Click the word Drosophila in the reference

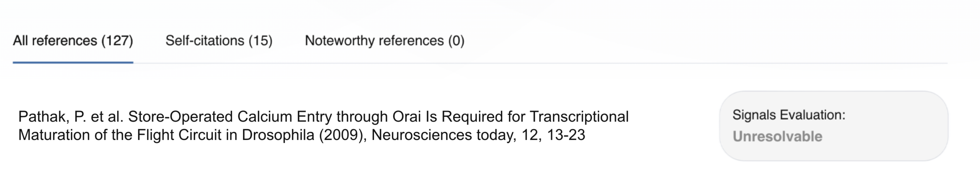click(278, 135)
